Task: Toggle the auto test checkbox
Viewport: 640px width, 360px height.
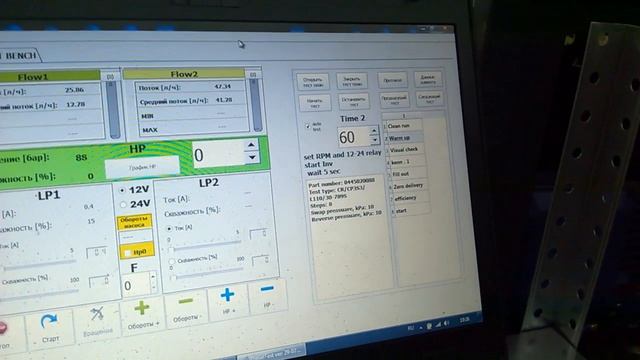Action: (x=308, y=126)
